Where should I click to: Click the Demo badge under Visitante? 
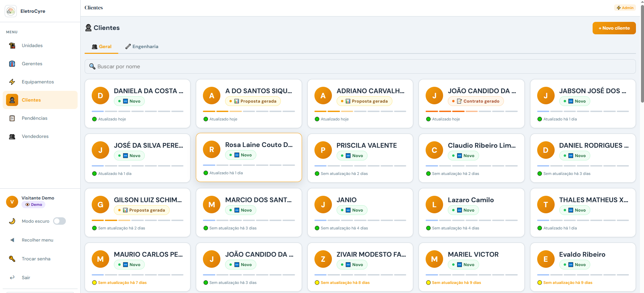pyautogui.click(x=34, y=205)
